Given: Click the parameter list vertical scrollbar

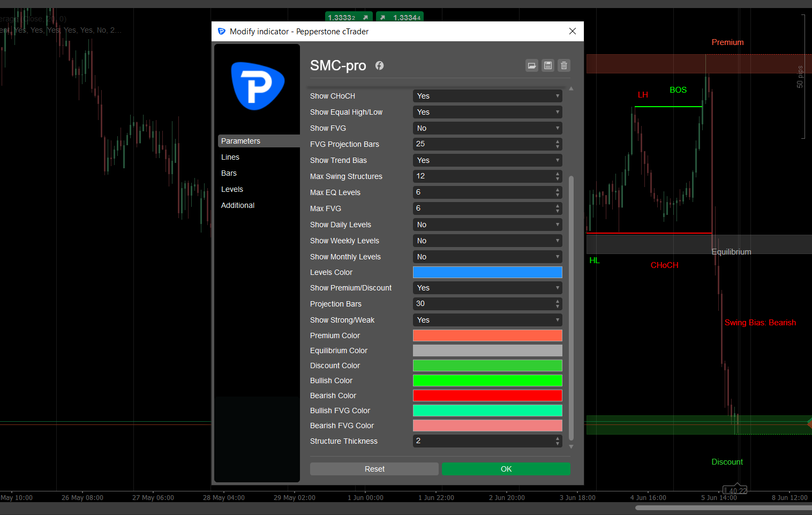Looking at the screenshot, I should point(571,308).
